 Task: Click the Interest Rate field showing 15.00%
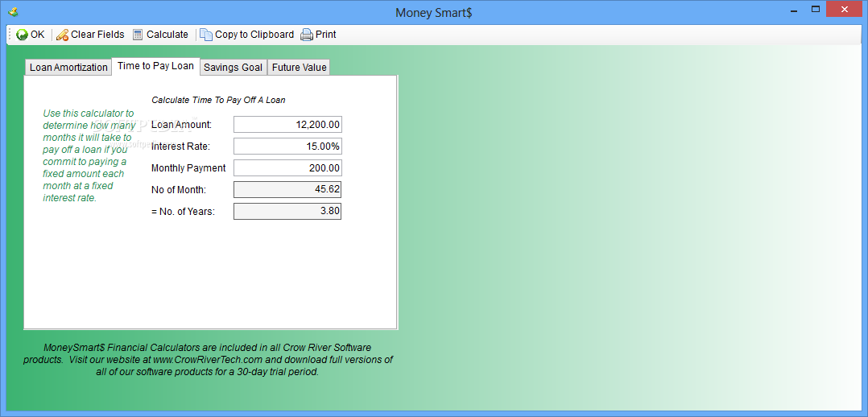(288, 147)
